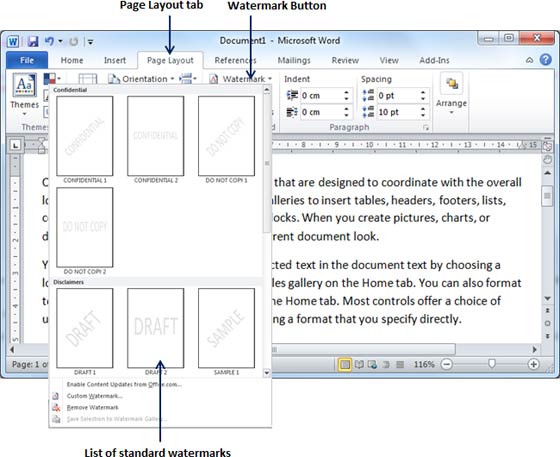The height and width of the screenshot is (457, 560).
Task: Select the DRAFT 1 watermark thumbnail
Action: pos(85,328)
